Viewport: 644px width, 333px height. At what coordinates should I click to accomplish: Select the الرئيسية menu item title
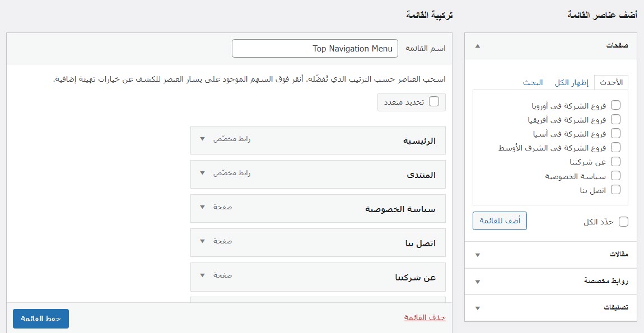[x=419, y=141]
